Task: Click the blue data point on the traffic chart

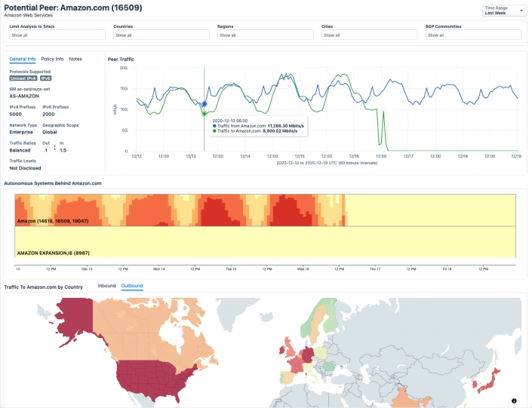Action: pos(204,104)
